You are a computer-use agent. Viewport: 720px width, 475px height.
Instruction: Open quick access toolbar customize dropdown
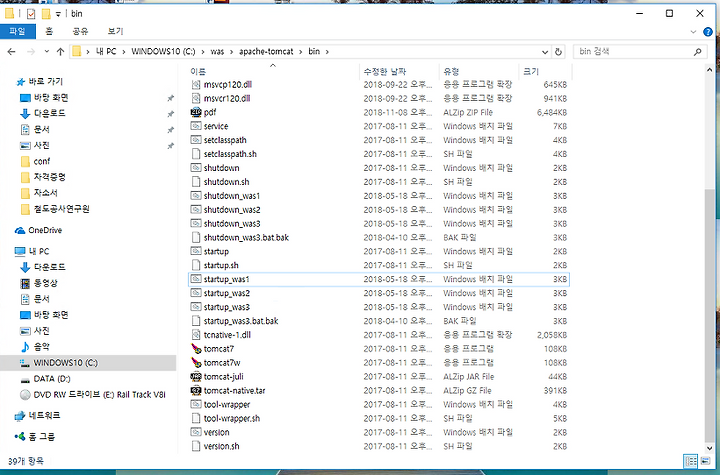tap(58, 14)
